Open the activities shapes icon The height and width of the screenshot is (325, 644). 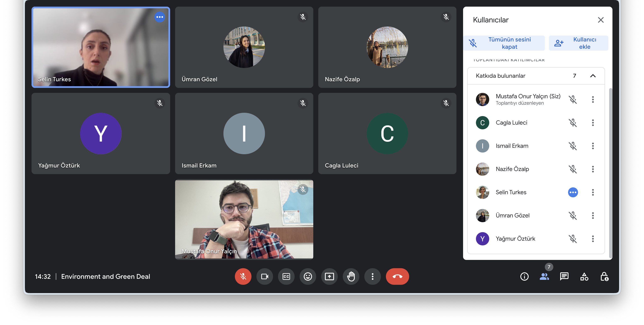click(x=584, y=276)
